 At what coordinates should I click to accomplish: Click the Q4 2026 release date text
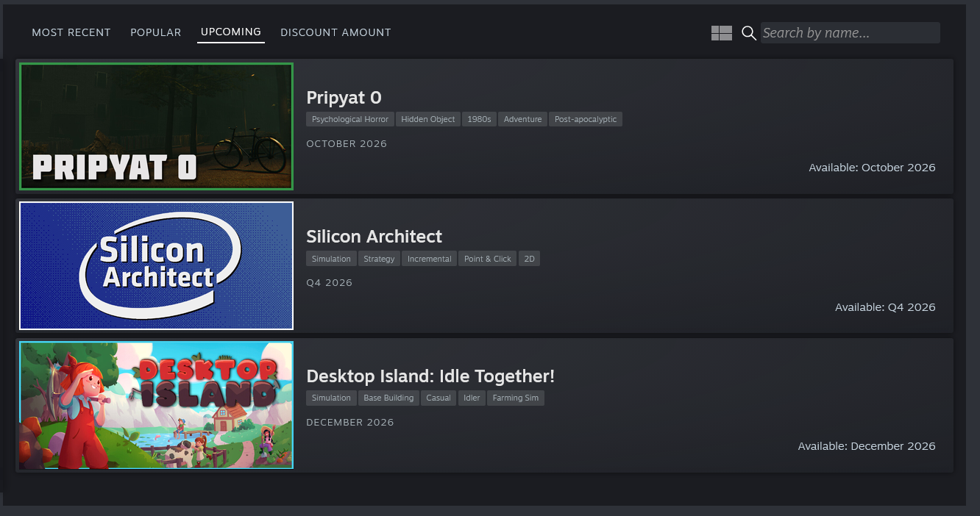coord(330,283)
